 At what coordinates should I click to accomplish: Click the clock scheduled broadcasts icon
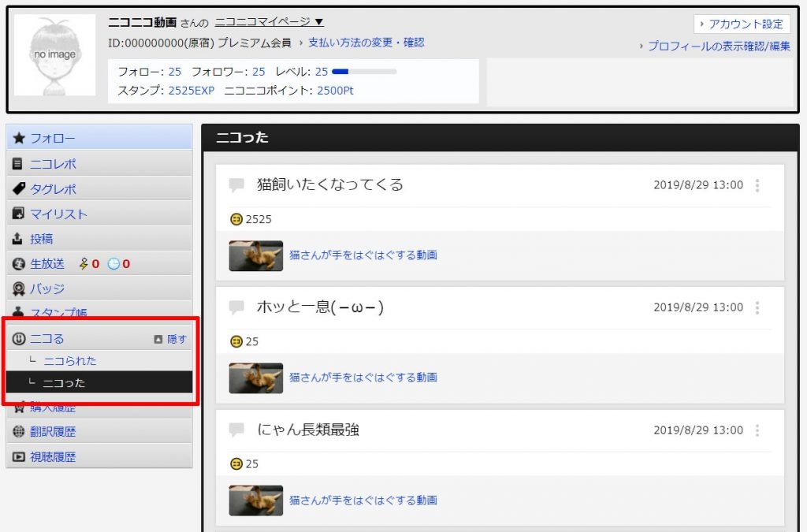pyautogui.click(x=113, y=264)
